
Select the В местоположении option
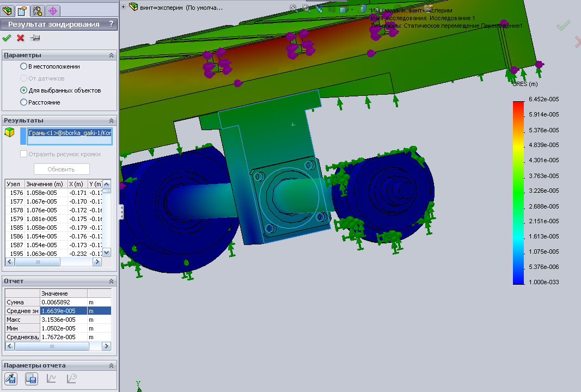click(24, 66)
